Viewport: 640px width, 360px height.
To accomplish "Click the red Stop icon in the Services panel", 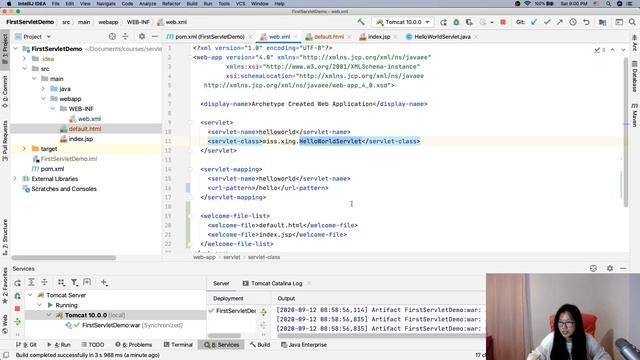I will click(17, 309).
